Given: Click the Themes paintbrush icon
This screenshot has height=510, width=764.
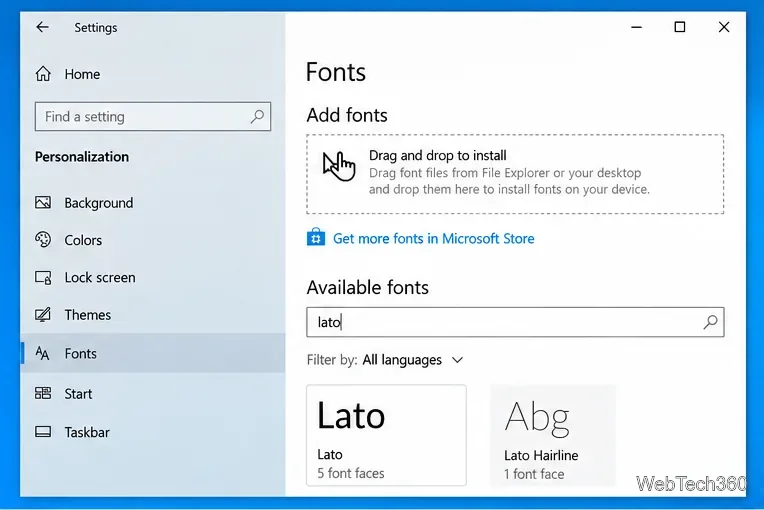Looking at the screenshot, I should 43,315.
